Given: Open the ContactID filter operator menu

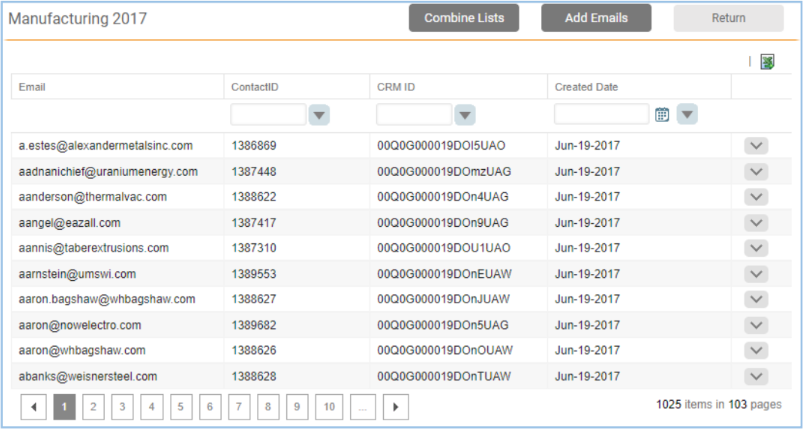Looking at the screenshot, I should [x=319, y=115].
